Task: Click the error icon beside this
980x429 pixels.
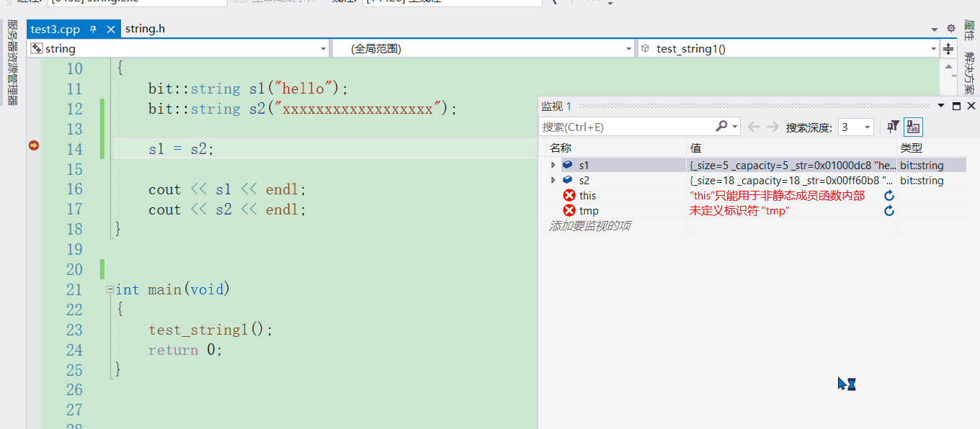Action: click(x=569, y=195)
